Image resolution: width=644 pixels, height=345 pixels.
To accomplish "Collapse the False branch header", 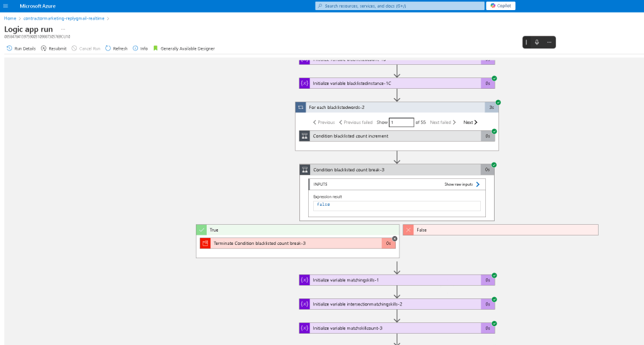I will tap(500, 230).
